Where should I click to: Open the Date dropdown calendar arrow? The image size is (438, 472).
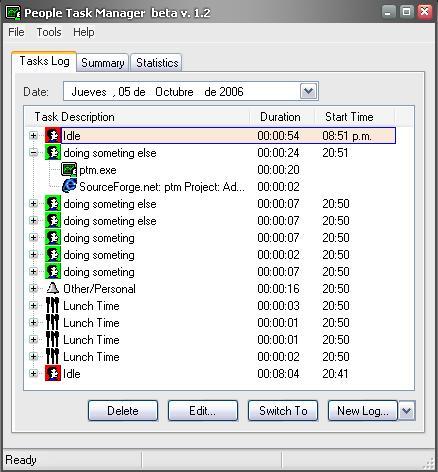coord(309,91)
